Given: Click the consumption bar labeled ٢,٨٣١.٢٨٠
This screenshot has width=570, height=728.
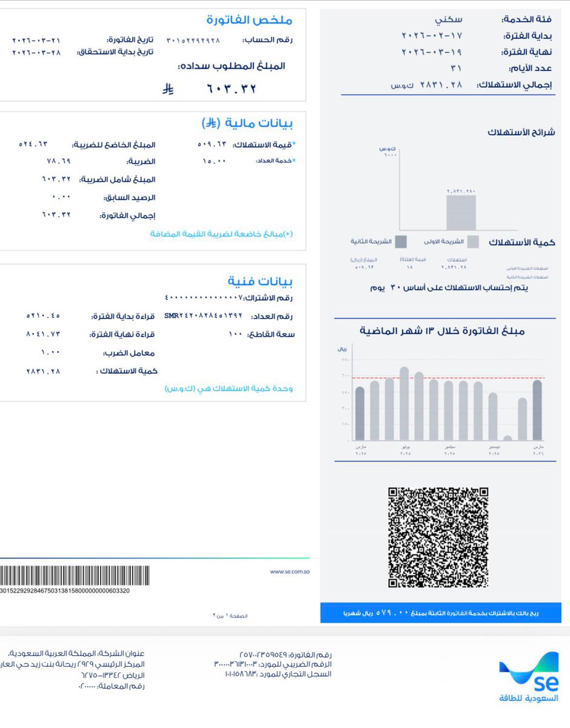Looking at the screenshot, I should pyautogui.click(x=461, y=213).
